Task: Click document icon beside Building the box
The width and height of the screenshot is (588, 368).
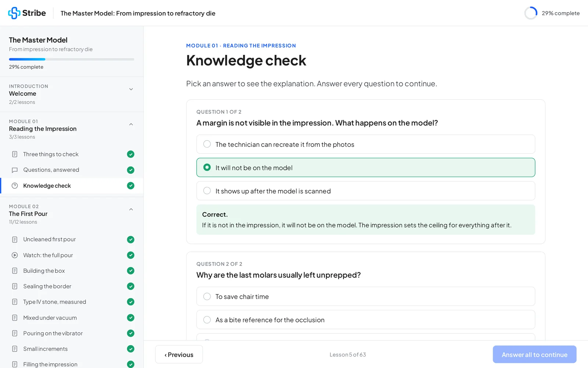Action: point(15,271)
